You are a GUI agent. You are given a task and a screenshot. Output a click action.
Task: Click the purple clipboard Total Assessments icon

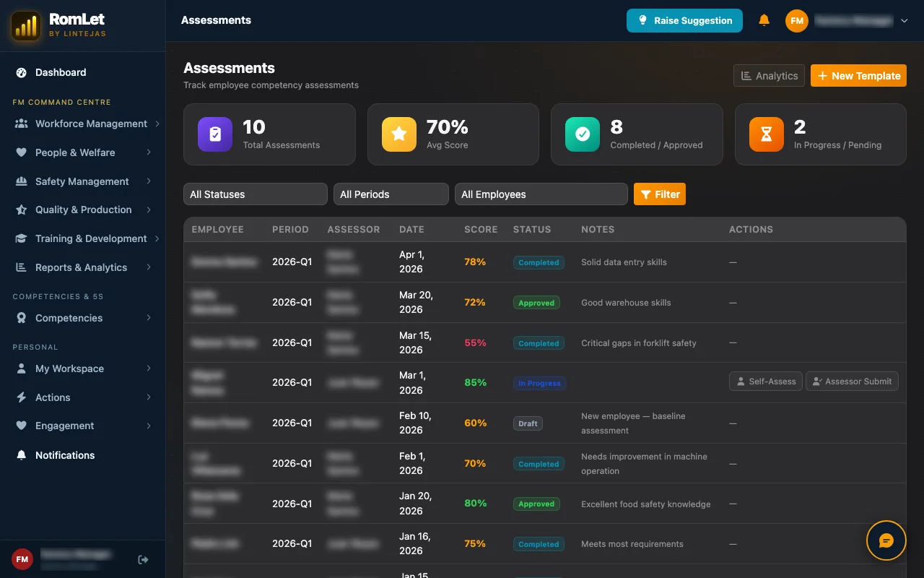coord(215,134)
